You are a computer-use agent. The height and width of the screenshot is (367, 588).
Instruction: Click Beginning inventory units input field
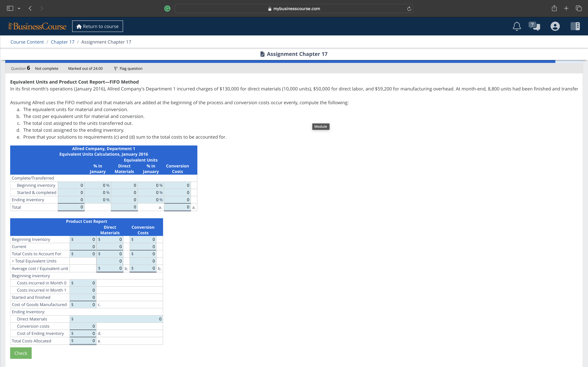[71, 185]
